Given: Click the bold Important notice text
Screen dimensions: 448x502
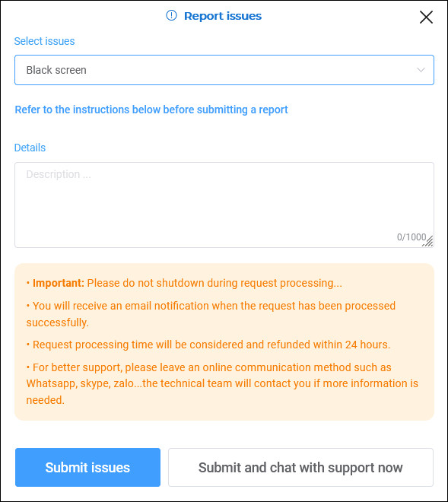Looking at the screenshot, I should coord(59,283).
